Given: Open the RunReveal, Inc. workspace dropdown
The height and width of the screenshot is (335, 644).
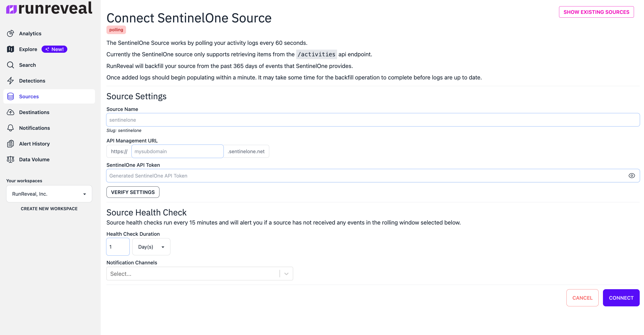Looking at the screenshot, I should pyautogui.click(x=49, y=194).
